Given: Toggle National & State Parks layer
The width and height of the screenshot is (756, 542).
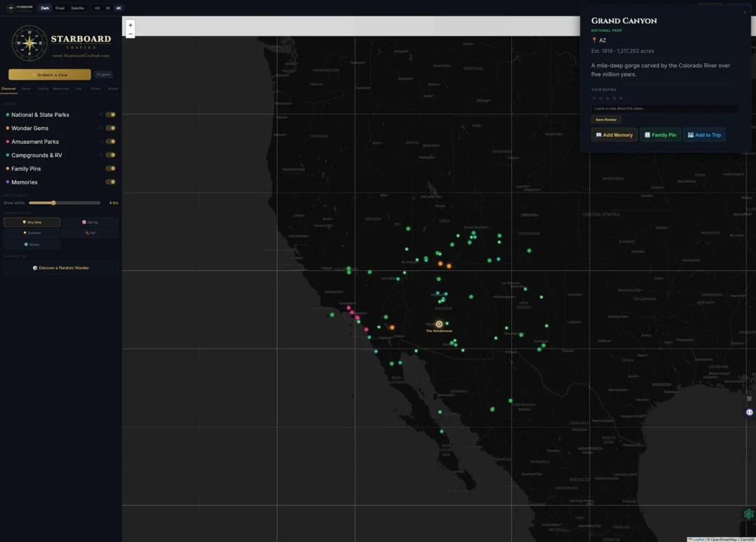Looking at the screenshot, I should pyautogui.click(x=111, y=115).
